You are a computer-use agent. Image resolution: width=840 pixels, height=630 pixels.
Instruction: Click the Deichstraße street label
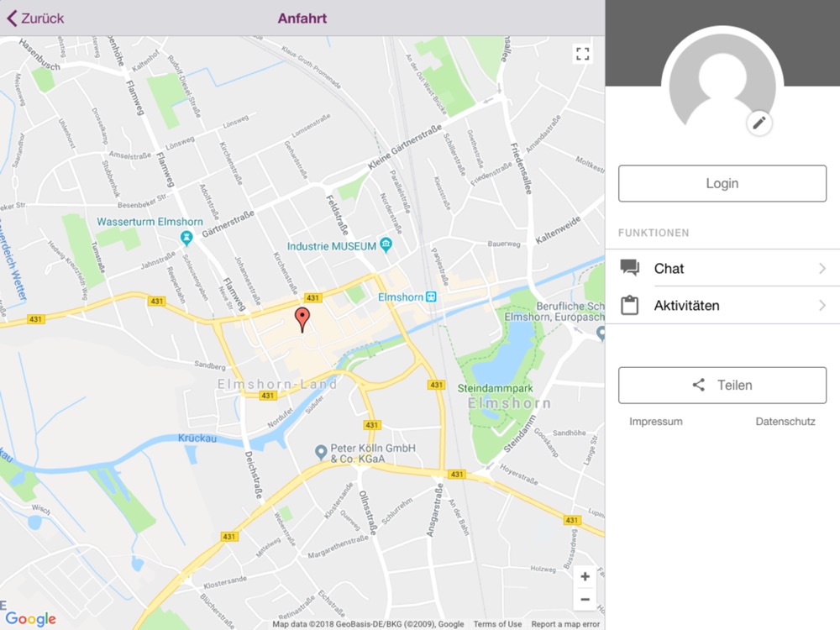click(x=254, y=475)
